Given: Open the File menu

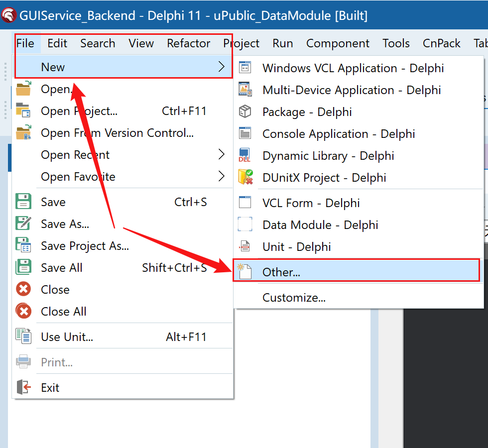Looking at the screenshot, I should click(25, 43).
